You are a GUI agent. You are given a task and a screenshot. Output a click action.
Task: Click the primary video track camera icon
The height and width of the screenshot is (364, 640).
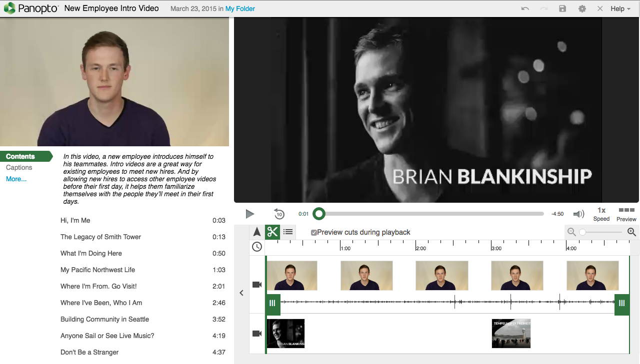[x=257, y=285]
